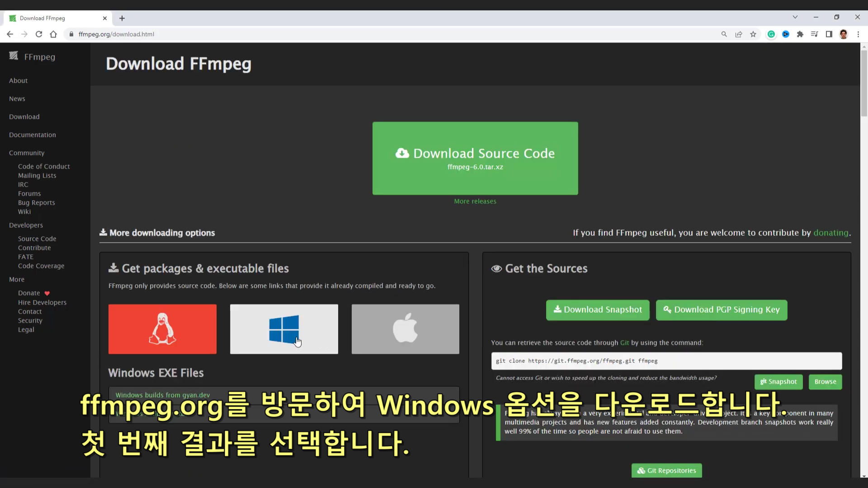This screenshot has width=868, height=488.
Task: Follow the More releases link
Action: pyautogui.click(x=475, y=201)
